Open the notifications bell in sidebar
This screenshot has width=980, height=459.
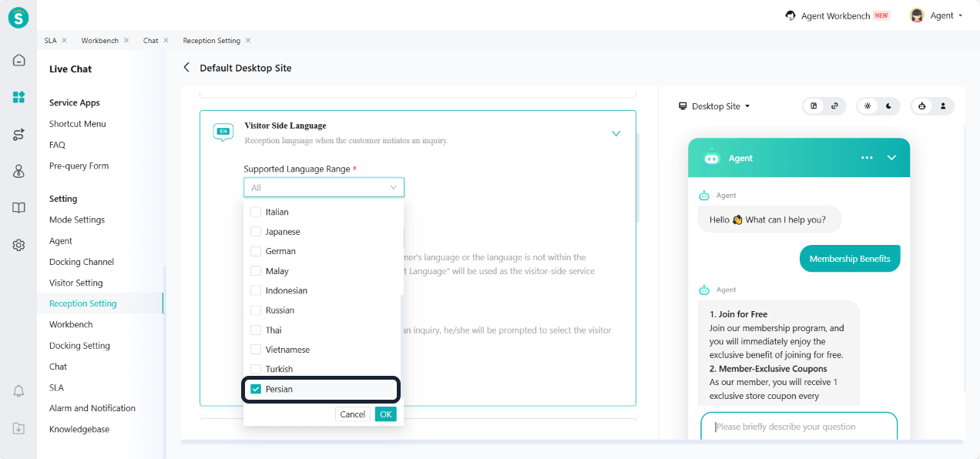18,391
